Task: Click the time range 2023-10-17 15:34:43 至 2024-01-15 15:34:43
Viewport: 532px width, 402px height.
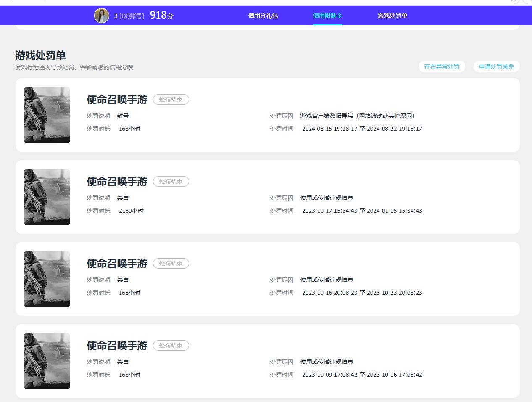Action: pos(362,211)
